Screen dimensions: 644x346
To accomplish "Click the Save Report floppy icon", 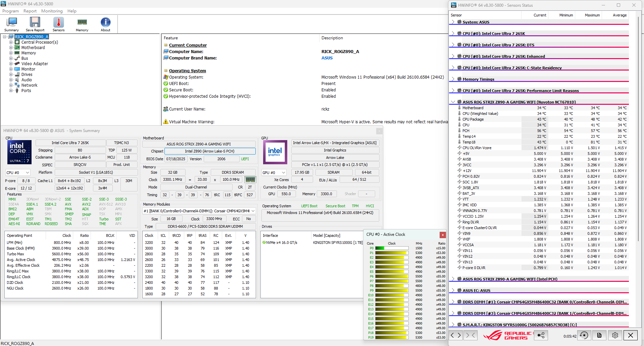I will click(x=35, y=24).
